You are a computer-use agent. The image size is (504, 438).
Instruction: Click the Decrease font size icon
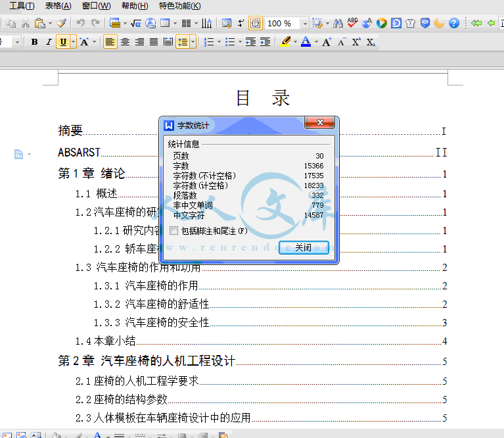pos(342,42)
